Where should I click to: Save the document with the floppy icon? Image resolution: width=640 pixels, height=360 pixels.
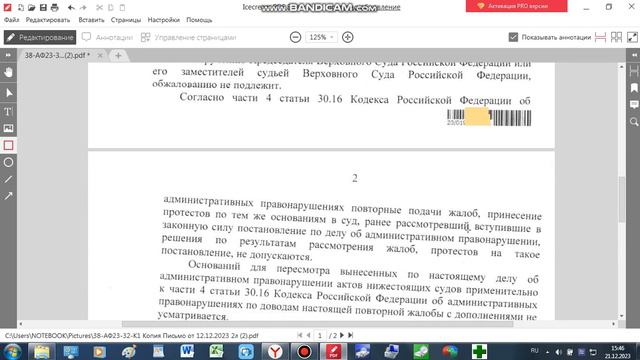[43, 7]
